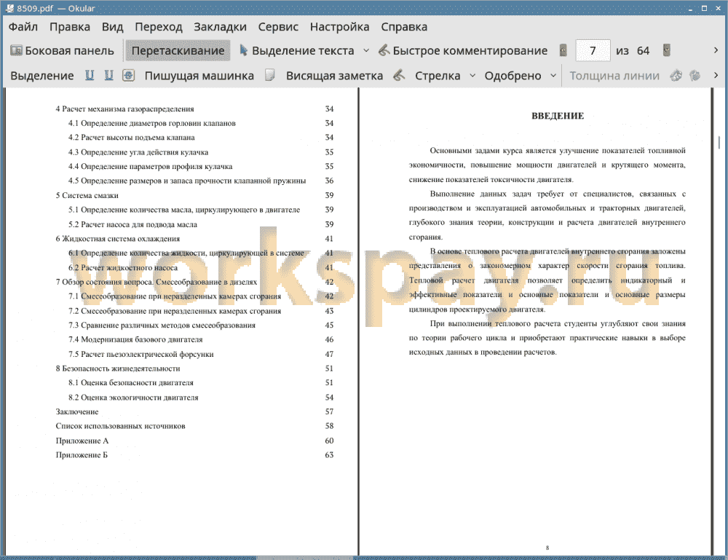Click contents line '7.5 Расчет пьезоэлектрической форсунки'
Image resolution: width=728 pixels, height=560 pixels.
(141, 354)
